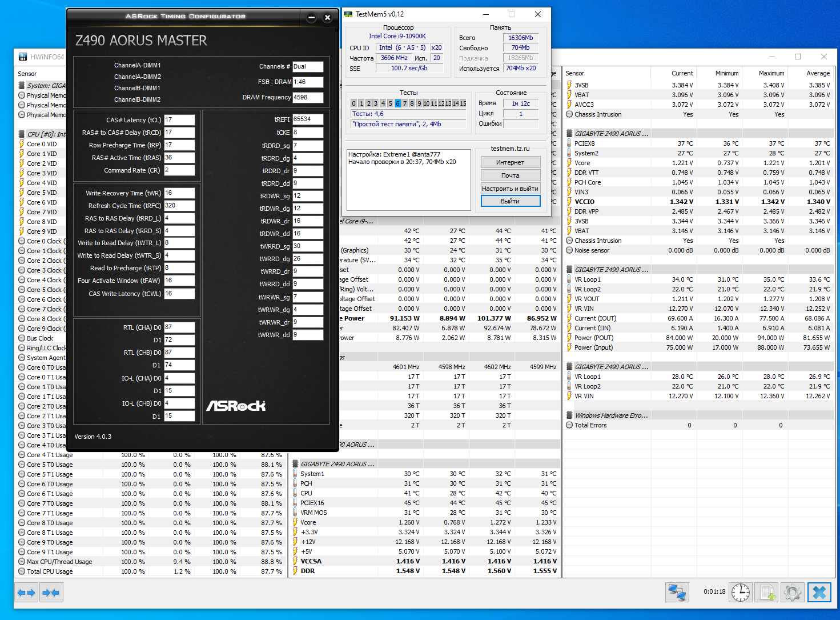Viewport: 840px width, 620px height.
Task: Click the CAS Write Latency (tCWL) field
Action: [179, 294]
